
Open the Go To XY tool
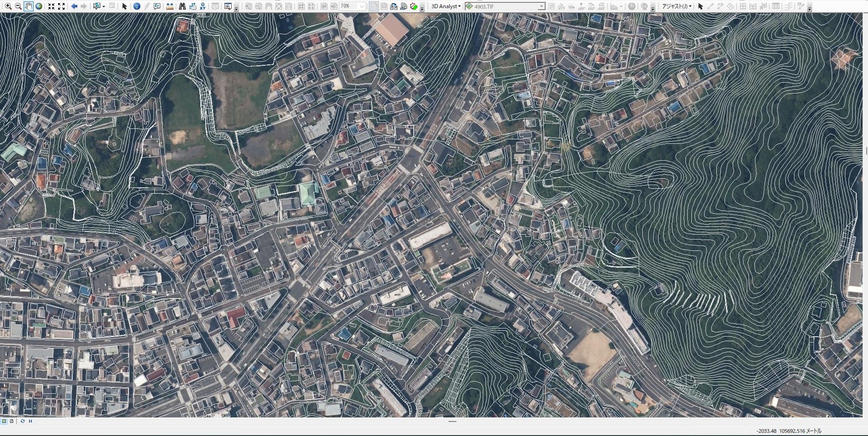pos(202,6)
